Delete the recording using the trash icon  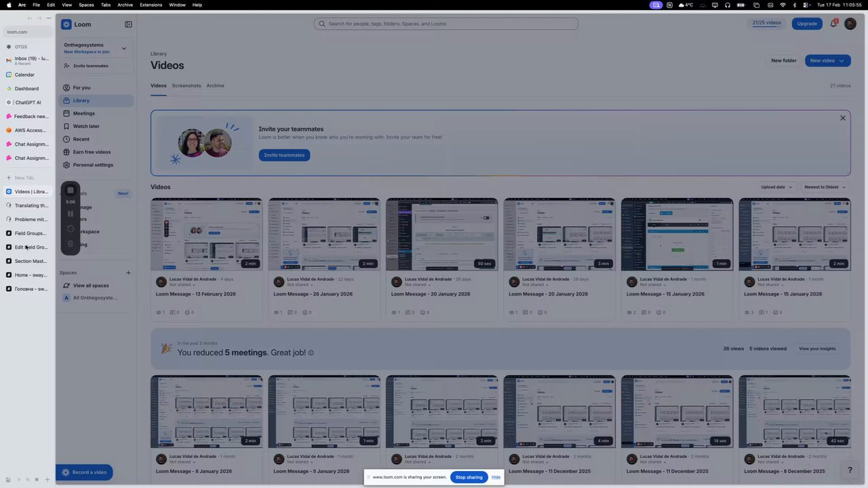(x=71, y=244)
